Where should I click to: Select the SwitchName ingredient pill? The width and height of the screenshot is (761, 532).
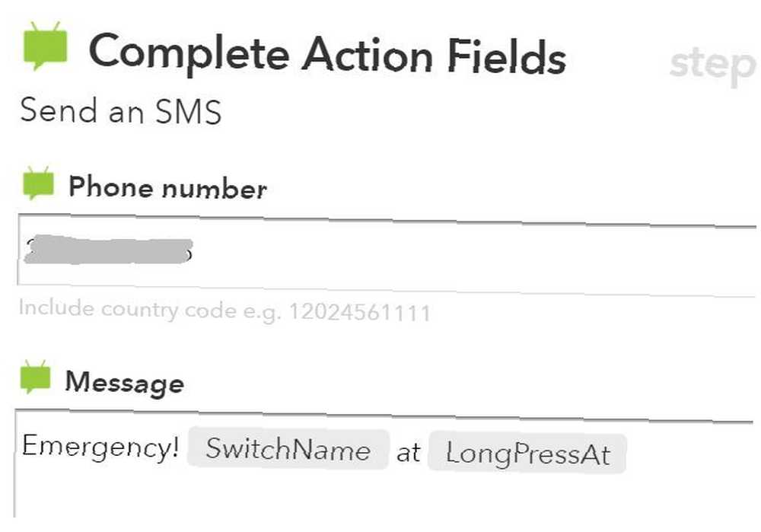288,449
